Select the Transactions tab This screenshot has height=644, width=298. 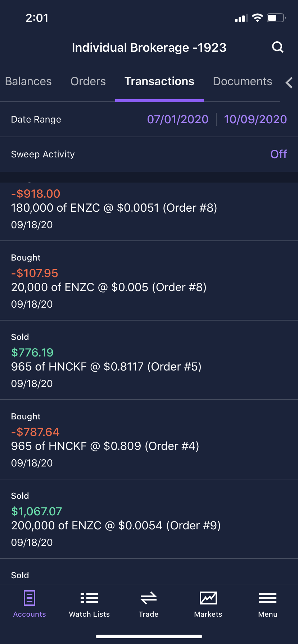[159, 82]
